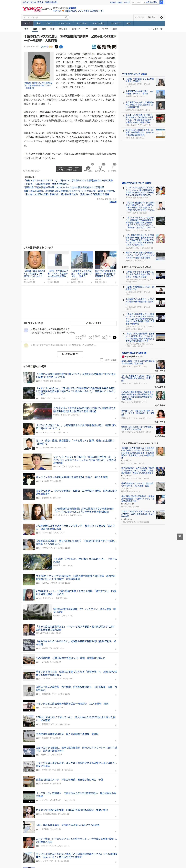The height and width of the screenshot is (868, 186).
Task: Click the Yahoo! JAPAN news logo
Action: coord(37,9)
